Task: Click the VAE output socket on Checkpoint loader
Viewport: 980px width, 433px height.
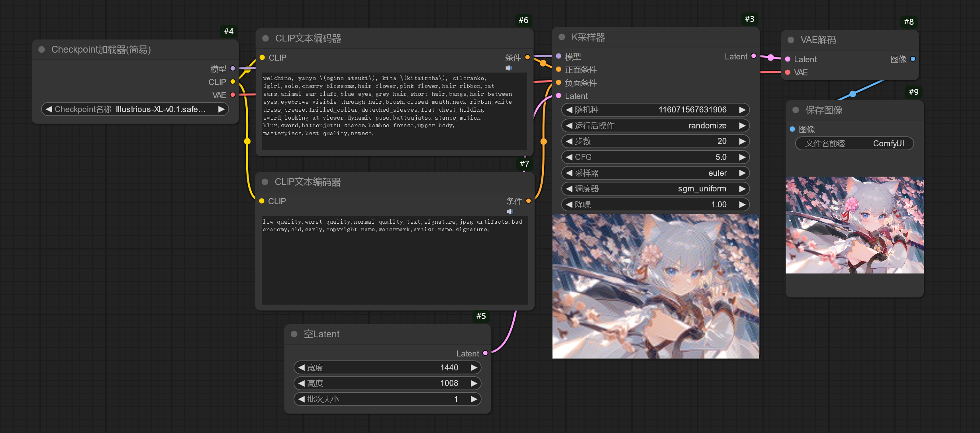Action: tap(233, 95)
